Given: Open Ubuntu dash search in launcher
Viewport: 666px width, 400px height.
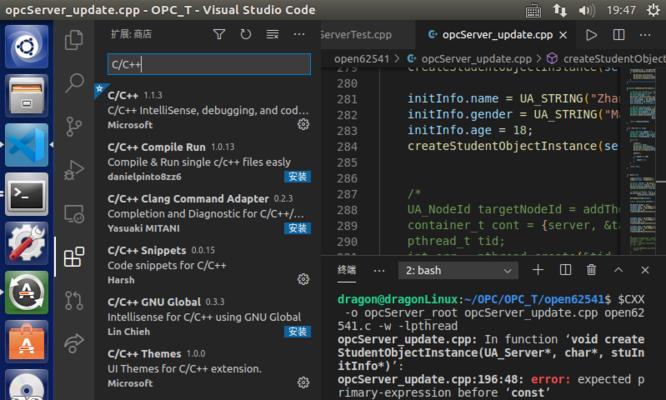Looking at the screenshot, I should pos(27,46).
